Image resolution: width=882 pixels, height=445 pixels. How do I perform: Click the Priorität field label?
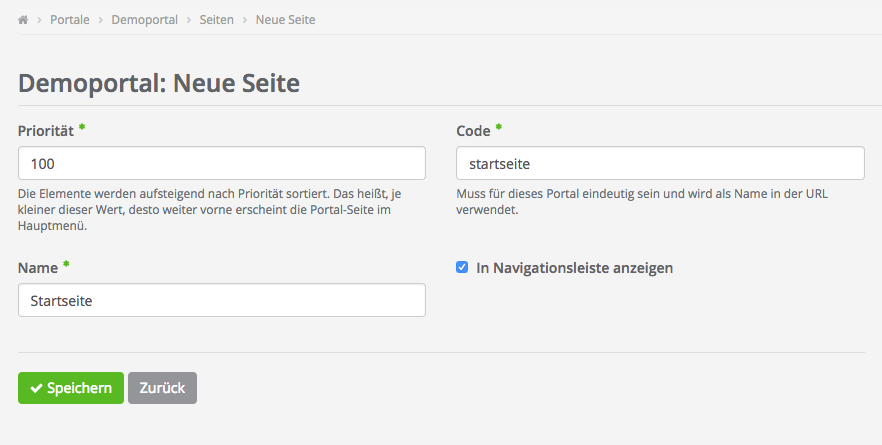coord(45,130)
